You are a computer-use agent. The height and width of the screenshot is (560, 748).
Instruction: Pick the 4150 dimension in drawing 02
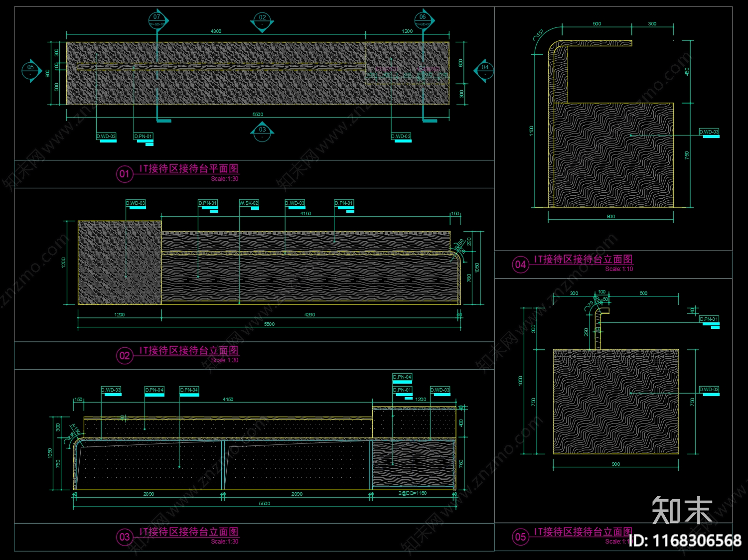point(305,214)
